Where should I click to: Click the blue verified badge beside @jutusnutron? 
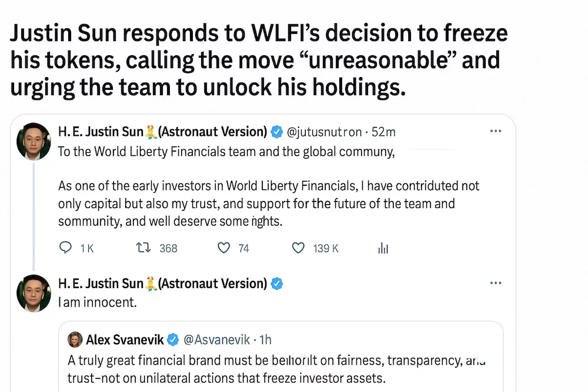coord(277,132)
